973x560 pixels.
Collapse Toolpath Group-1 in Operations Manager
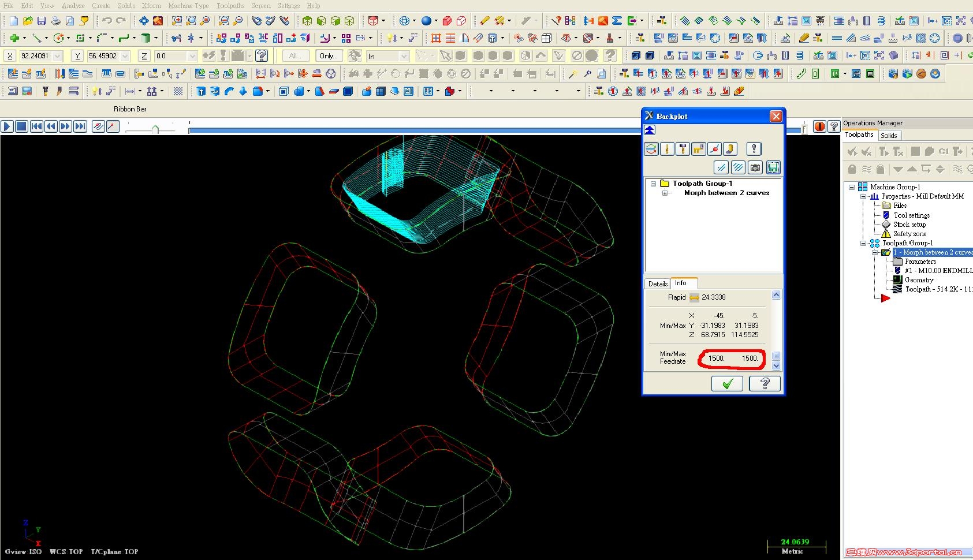863,243
